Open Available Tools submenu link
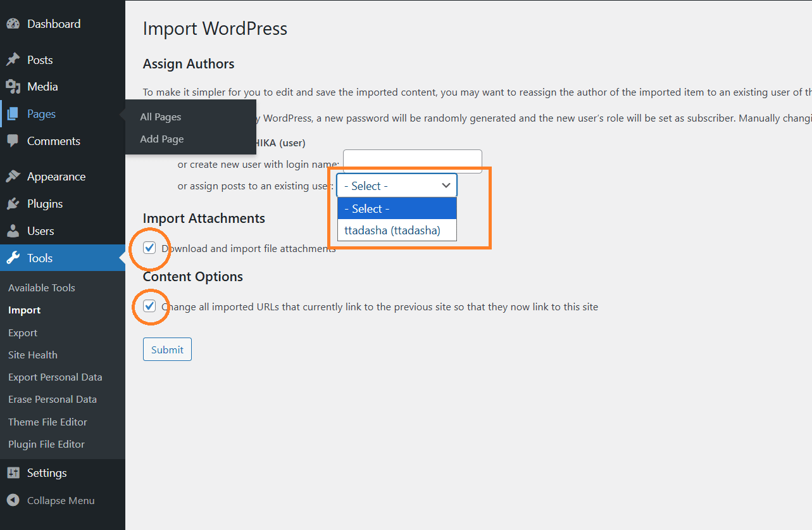 coord(42,287)
